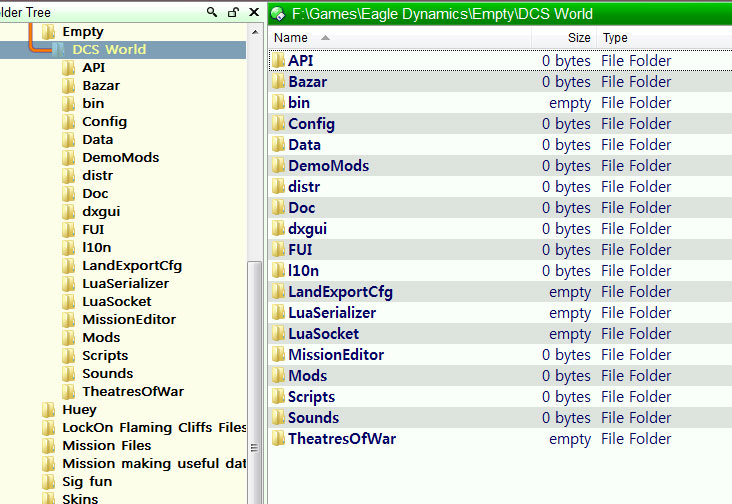Image resolution: width=732 pixels, height=504 pixels.
Task: Sort the file list by Size column
Action: (578, 37)
